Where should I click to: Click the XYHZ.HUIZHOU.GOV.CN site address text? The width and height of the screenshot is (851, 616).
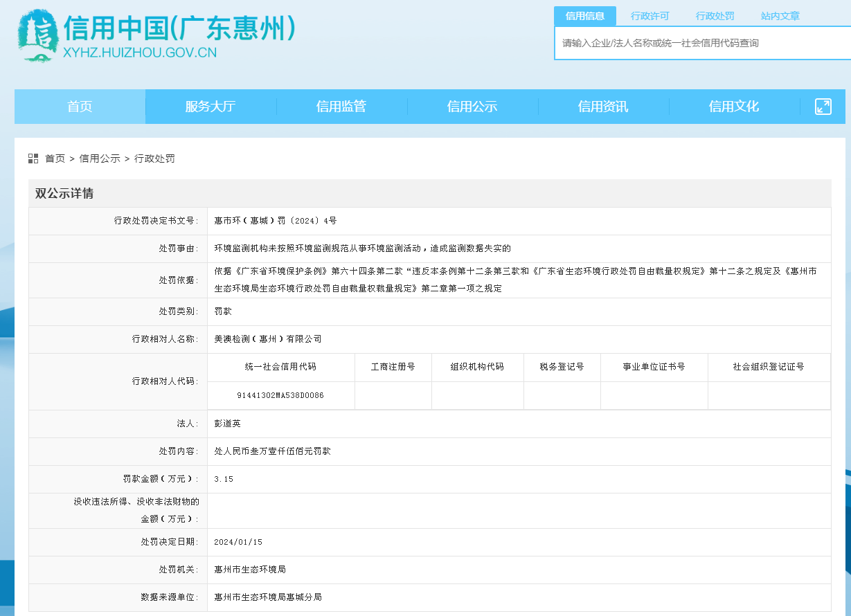(x=140, y=53)
